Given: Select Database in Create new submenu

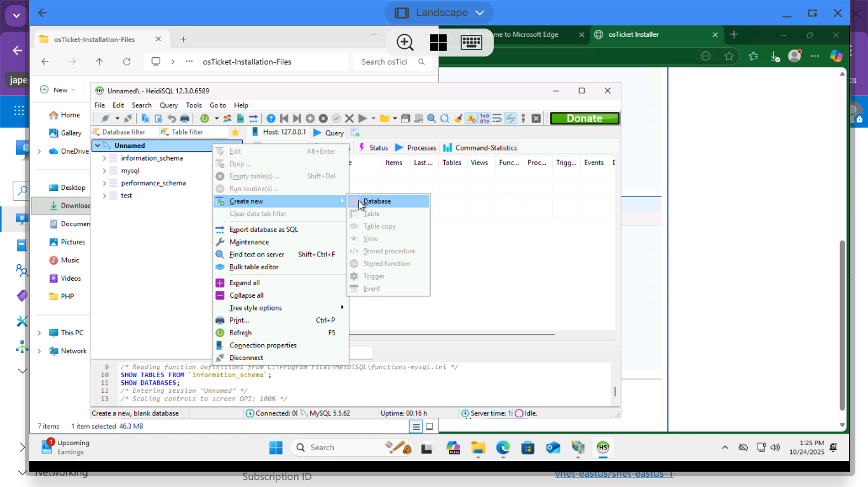Looking at the screenshot, I should 388,201.
